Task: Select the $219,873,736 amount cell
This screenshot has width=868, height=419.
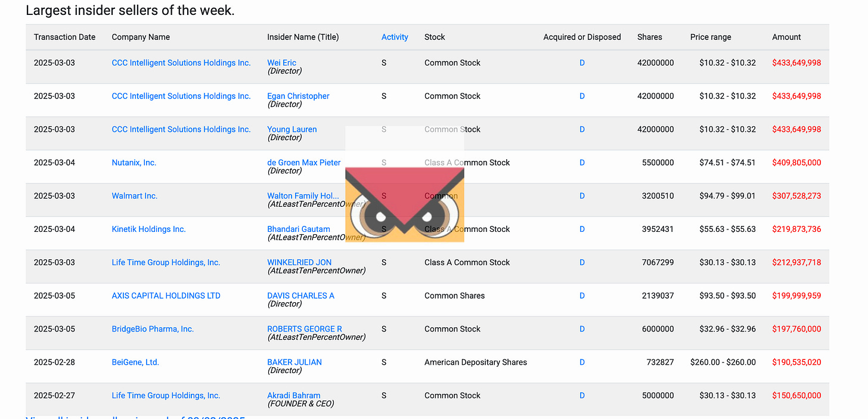Action: [796, 229]
